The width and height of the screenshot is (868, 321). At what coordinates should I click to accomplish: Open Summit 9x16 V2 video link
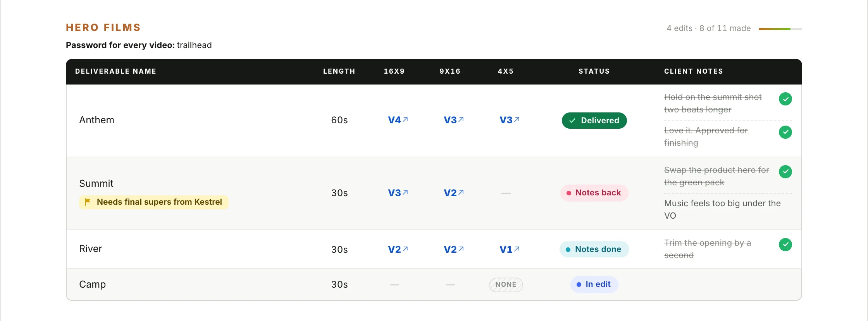pyautogui.click(x=454, y=193)
